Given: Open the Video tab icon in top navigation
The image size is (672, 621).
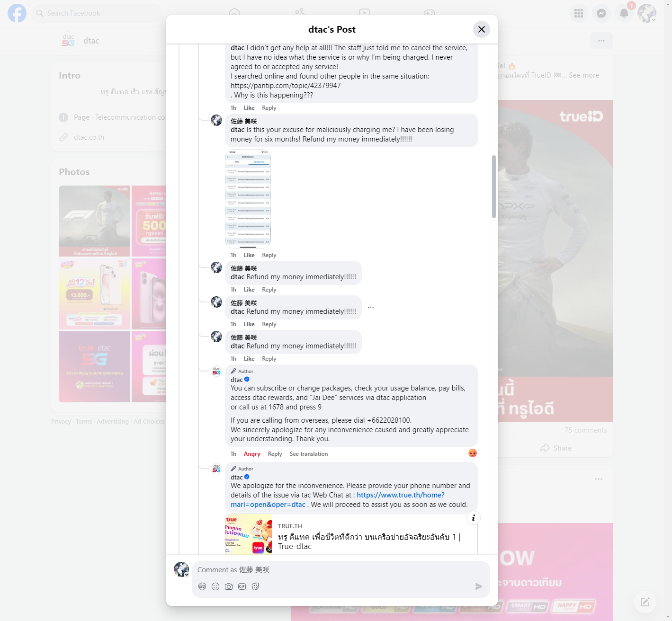Looking at the screenshot, I should coord(364,12).
